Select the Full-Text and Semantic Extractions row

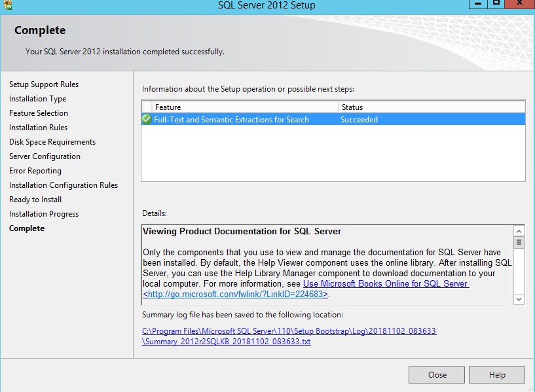click(333, 119)
